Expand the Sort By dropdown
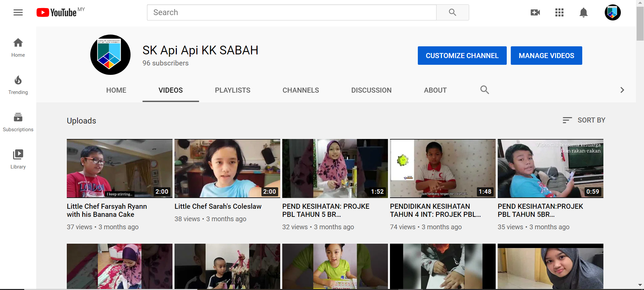 [584, 120]
